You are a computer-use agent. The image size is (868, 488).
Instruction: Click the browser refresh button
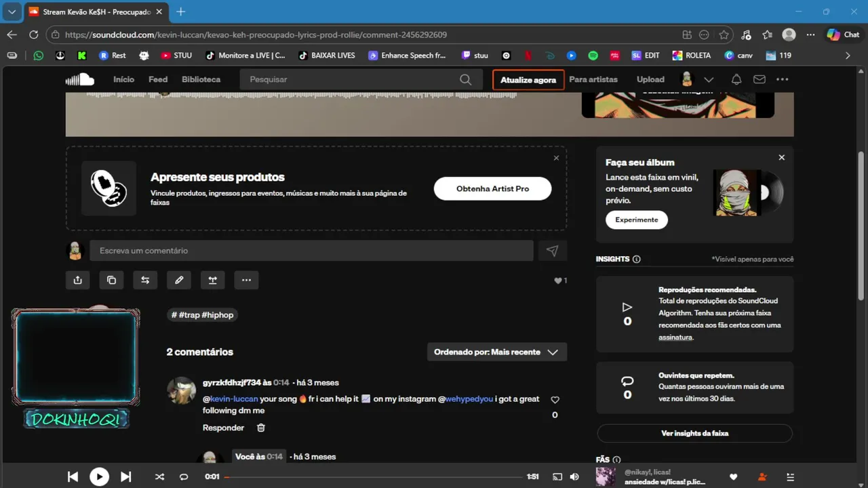coord(33,35)
